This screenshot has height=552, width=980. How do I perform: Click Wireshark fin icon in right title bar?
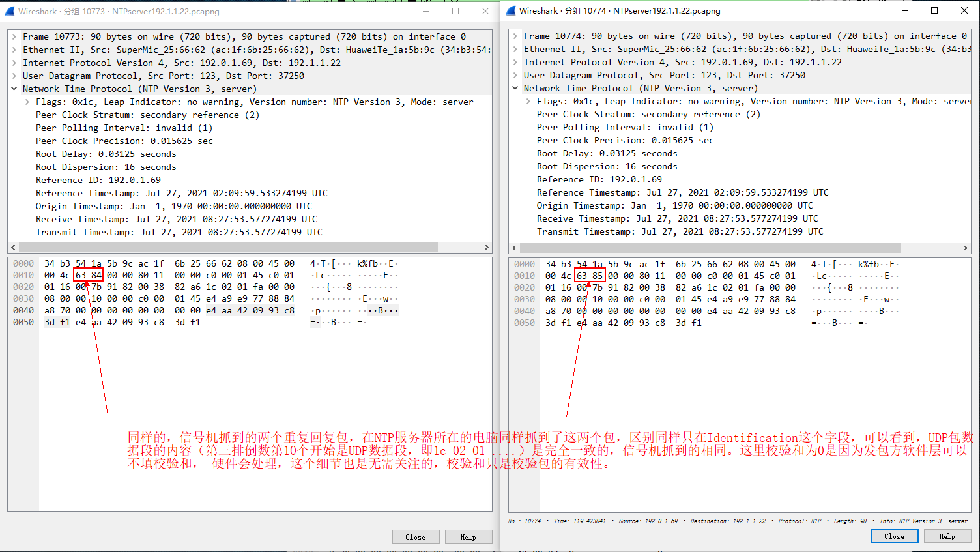pyautogui.click(x=511, y=11)
